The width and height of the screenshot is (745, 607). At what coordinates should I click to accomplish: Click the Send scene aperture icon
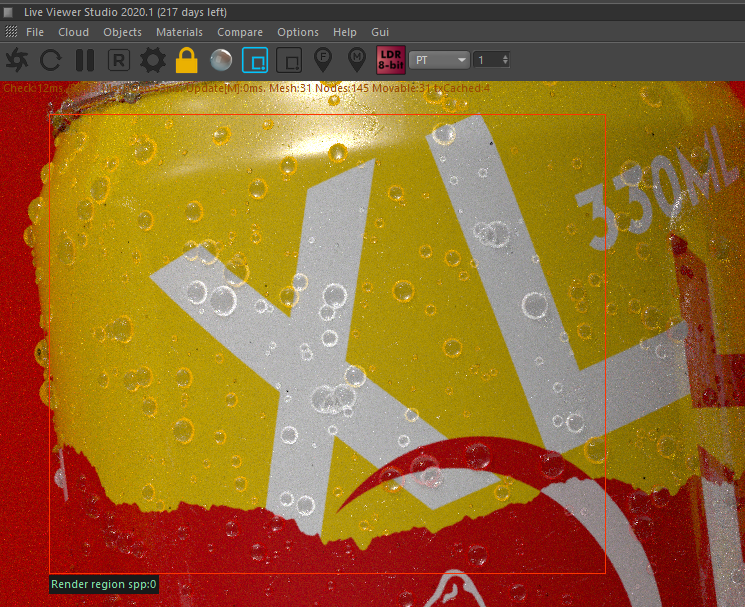pos(17,60)
